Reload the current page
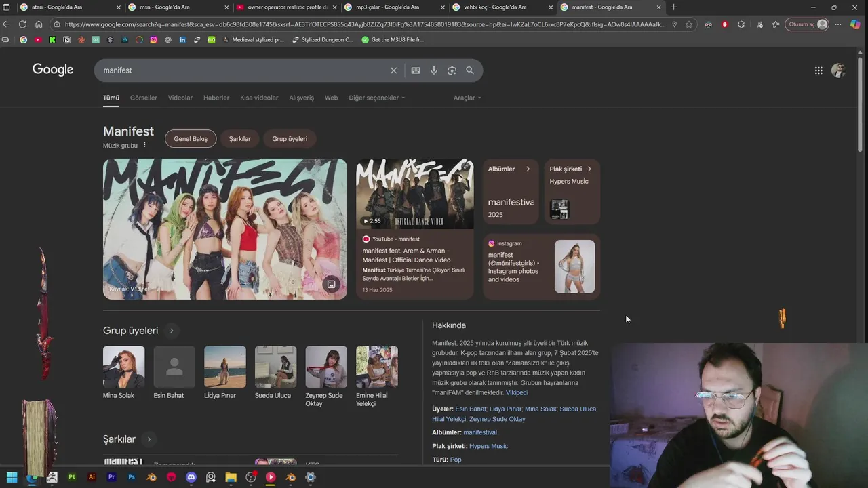 tap(22, 24)
